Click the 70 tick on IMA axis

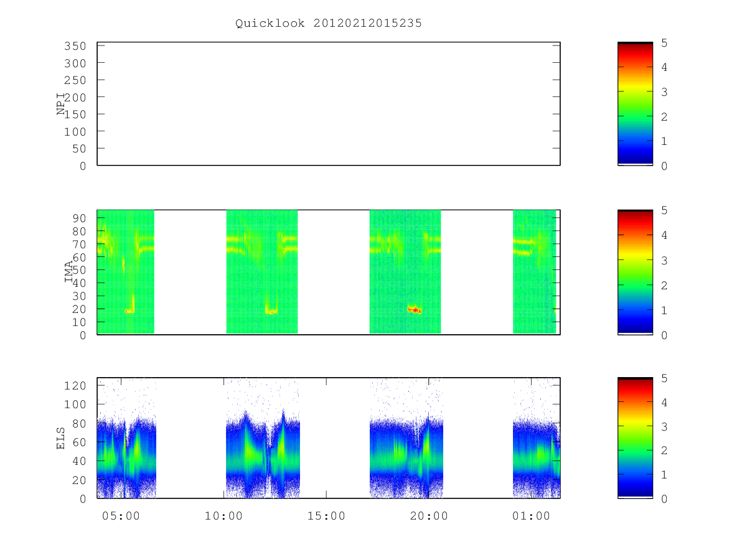tap(79, 244)
